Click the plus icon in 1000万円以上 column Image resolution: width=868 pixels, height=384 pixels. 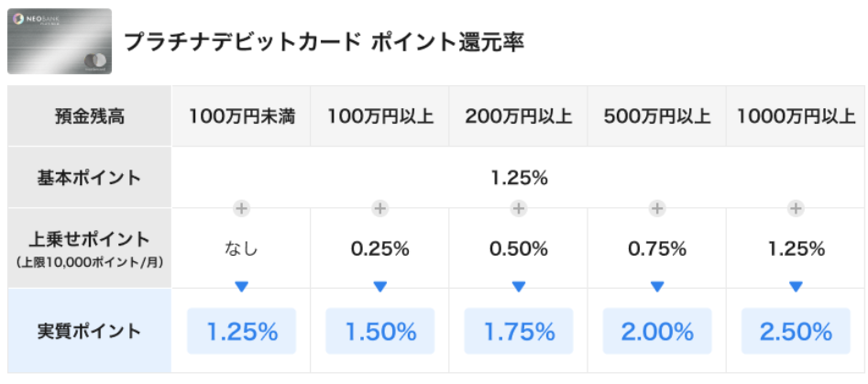[796, 209]
